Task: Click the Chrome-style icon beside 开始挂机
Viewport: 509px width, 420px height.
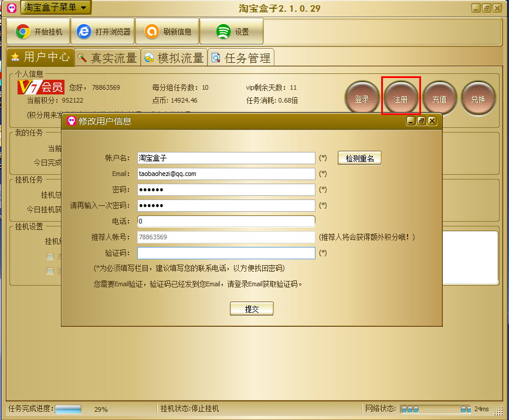Action: tap(23, 32)
